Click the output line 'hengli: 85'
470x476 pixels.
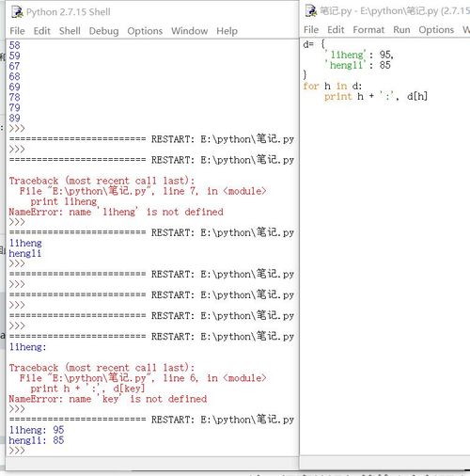coord(37,440)
